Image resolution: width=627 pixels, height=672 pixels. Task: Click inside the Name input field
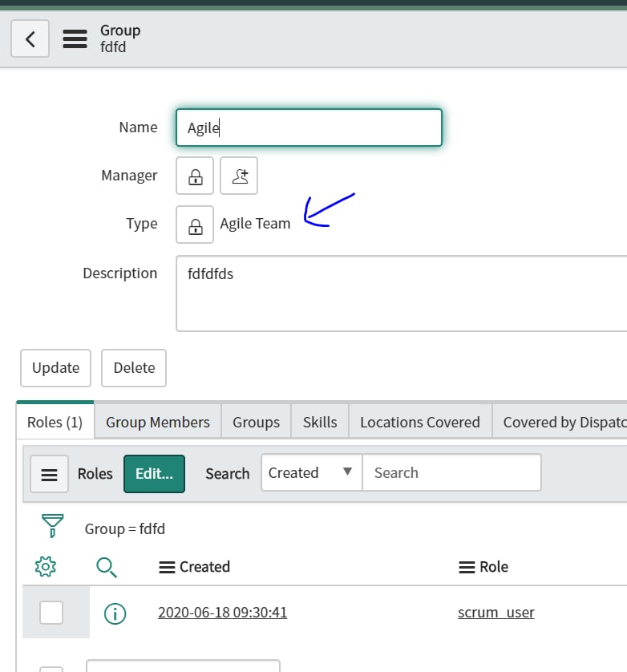coord(309,127)
